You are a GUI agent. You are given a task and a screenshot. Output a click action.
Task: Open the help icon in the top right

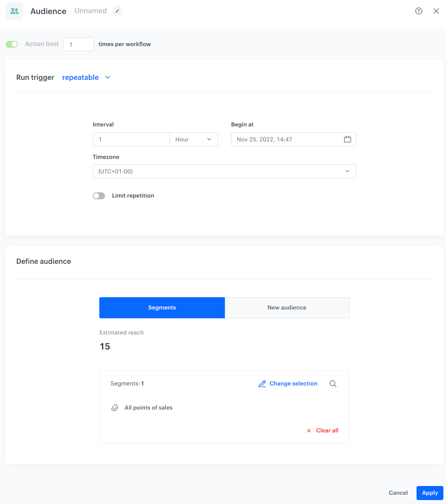[418, 11]
